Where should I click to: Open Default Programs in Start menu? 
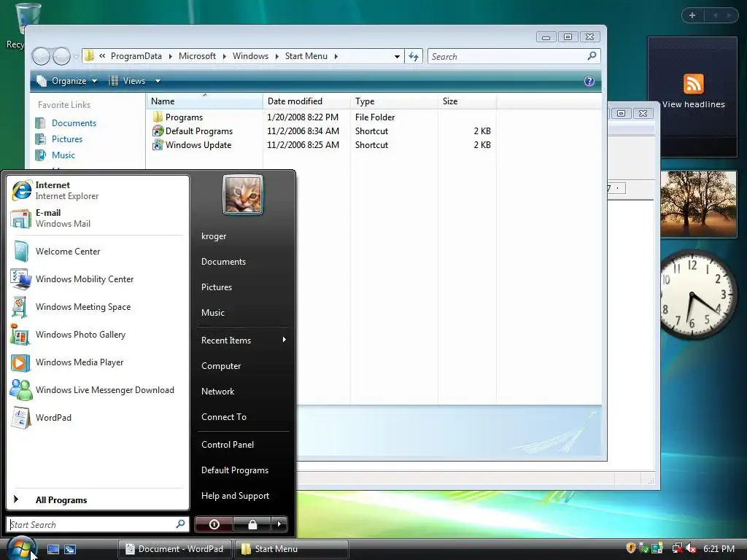click(x=243, y=470)
